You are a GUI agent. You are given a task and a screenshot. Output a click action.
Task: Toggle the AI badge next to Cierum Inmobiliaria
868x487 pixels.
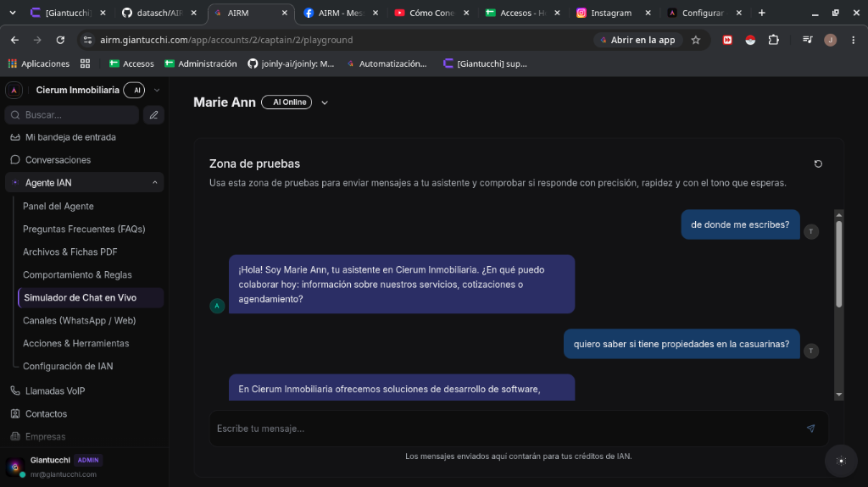134,91
